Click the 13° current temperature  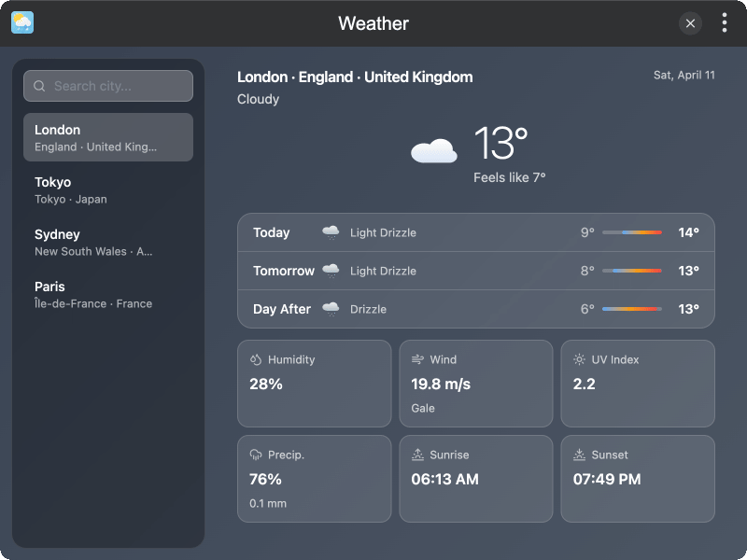click(x=500, y=143)
